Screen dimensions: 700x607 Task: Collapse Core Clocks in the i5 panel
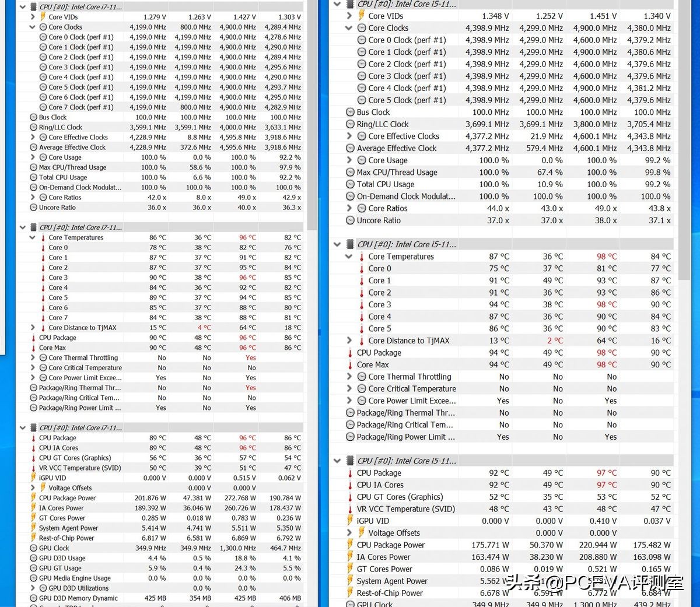click(x=349, y=28)
